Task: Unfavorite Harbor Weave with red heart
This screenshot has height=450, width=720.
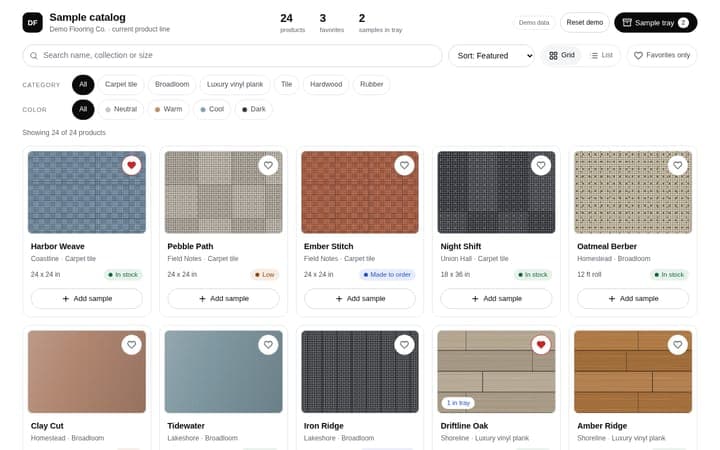Action: pos(131,165)
